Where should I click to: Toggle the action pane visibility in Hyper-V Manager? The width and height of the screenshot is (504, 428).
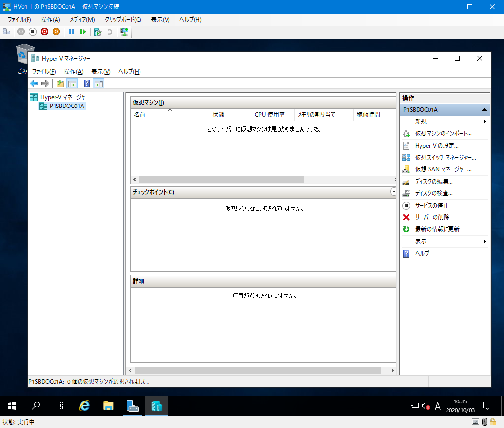[98, 83]
